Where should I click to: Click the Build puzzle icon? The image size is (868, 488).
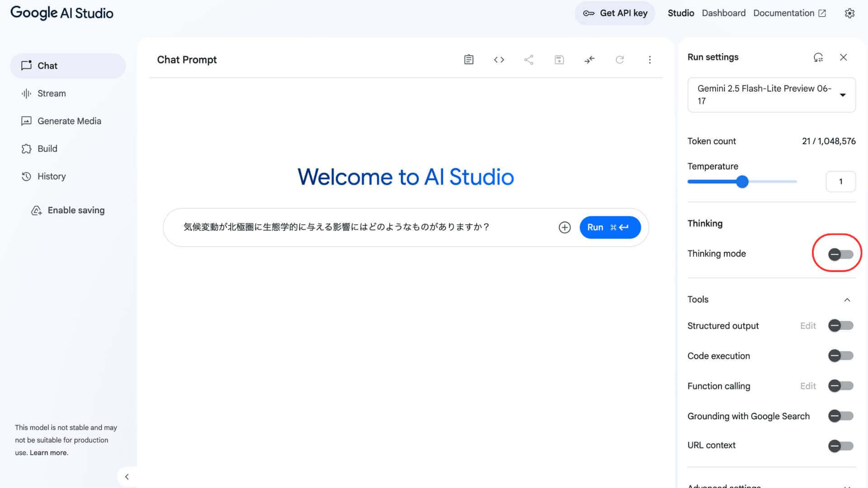click(26, 149)
